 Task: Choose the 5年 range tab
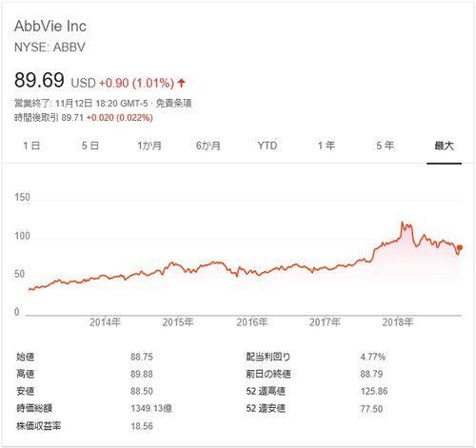pos(385,146)
